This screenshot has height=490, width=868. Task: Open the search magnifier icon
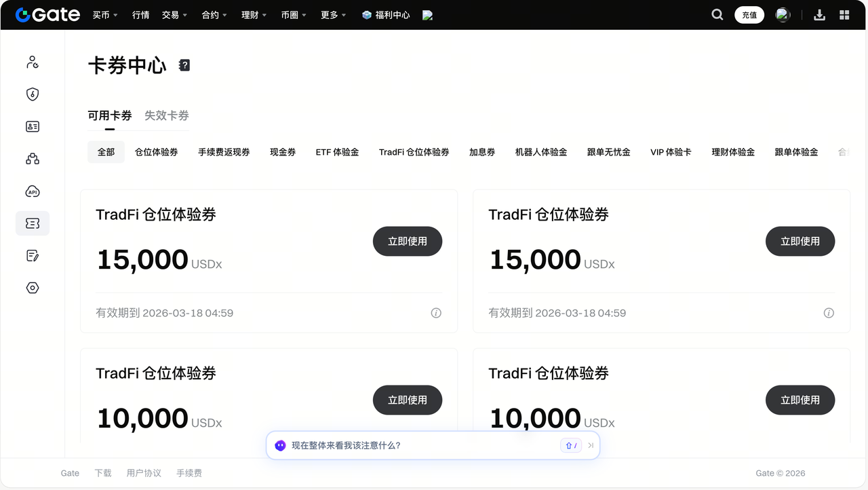[717, 15]
